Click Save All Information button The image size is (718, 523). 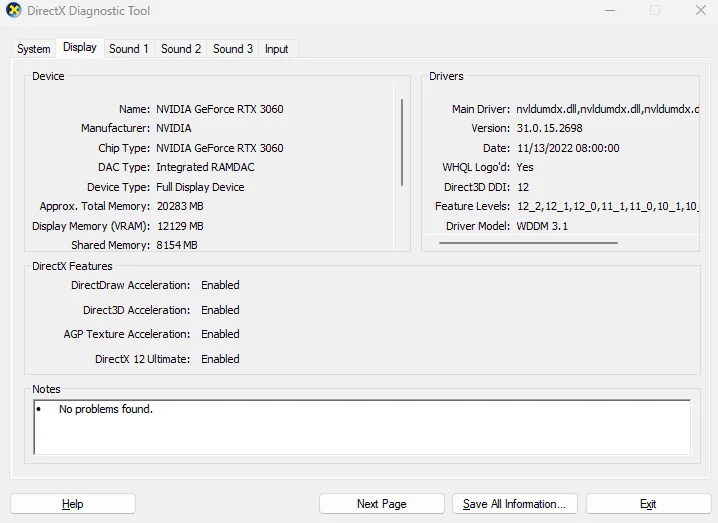click(515, 504)
